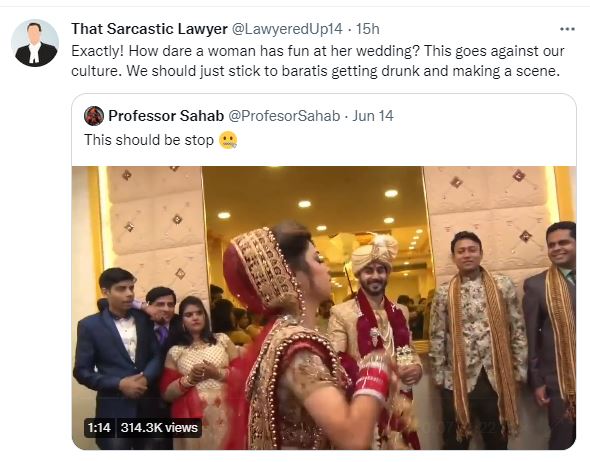This screenshot has height=462, width=590.
Task: Open That Sarcastic Lawyer profile avatar
Action: [35, 43]
